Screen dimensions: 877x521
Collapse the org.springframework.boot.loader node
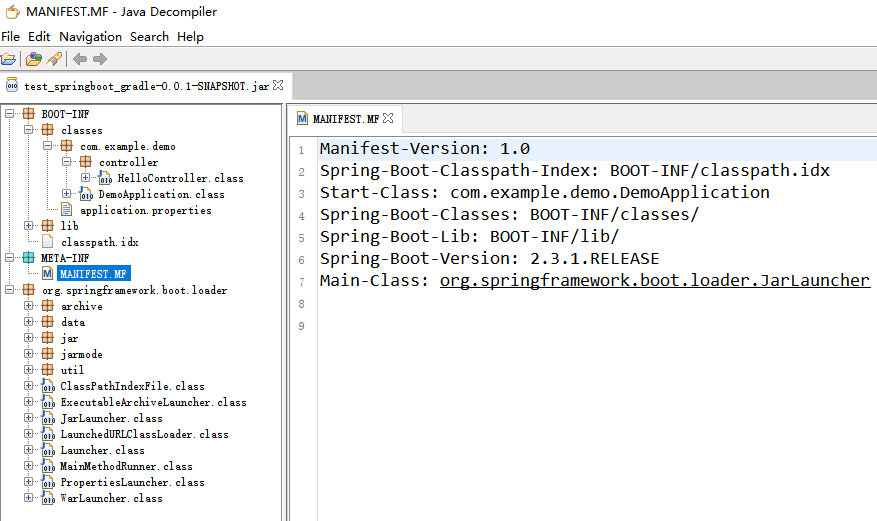click(x=10, y=290)
